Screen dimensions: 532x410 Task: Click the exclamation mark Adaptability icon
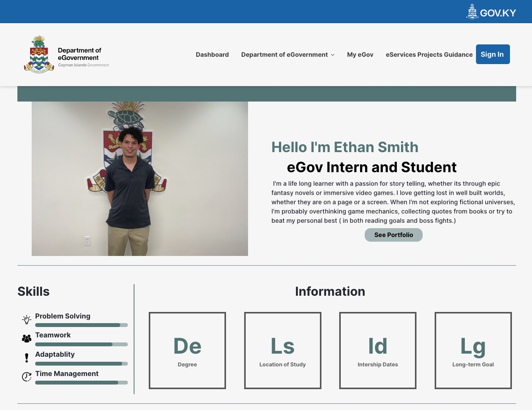pos(27,358)
